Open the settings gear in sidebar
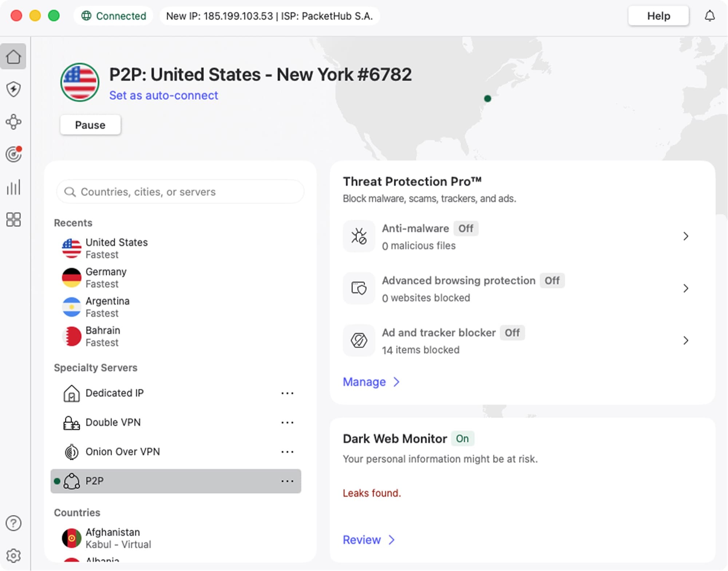 click(x=13, y=556)
